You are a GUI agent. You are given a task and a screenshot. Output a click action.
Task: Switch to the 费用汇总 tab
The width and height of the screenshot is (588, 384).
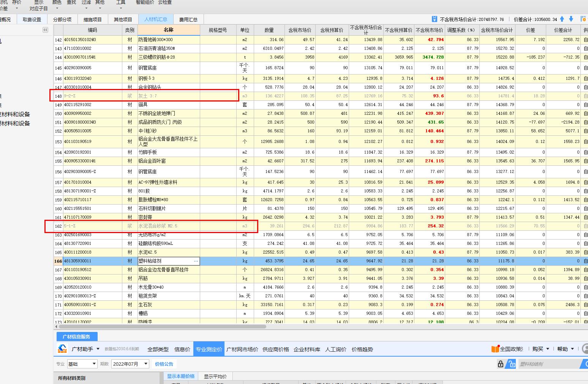188,19
